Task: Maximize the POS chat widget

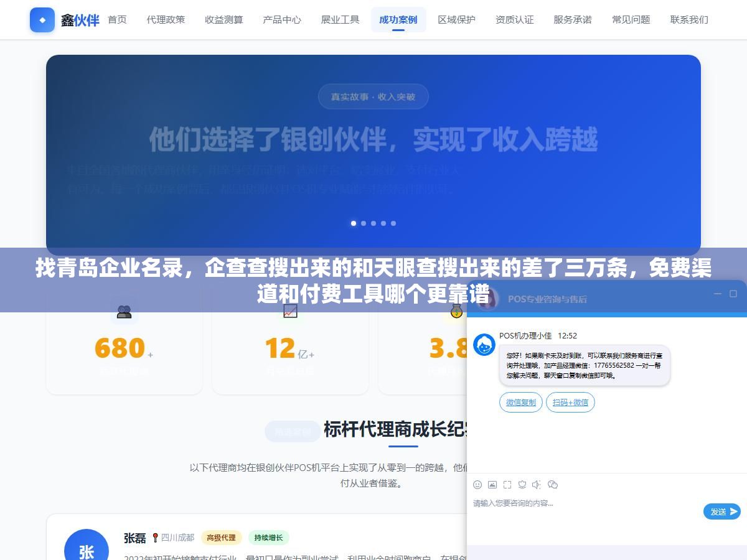Action: [x=733, y=294]
